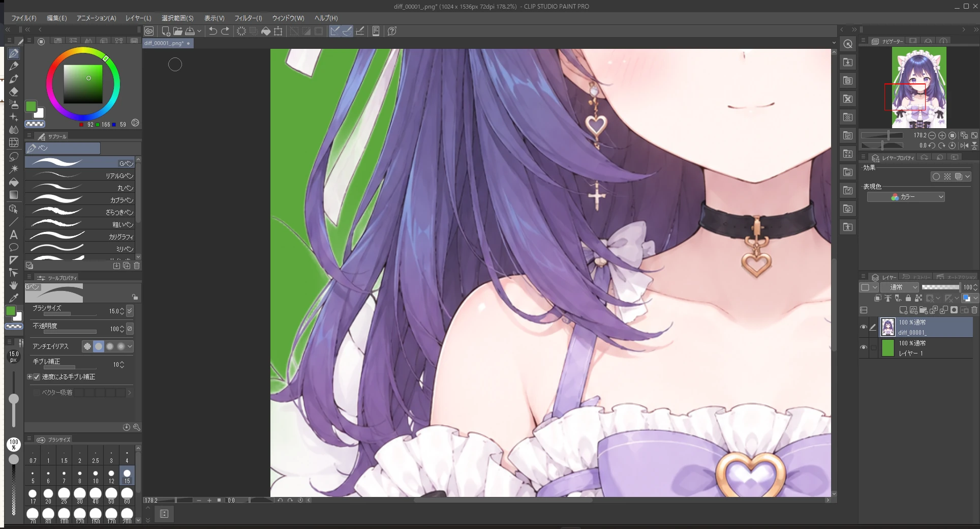Expand the 速度による手ブレ補正 plus expander
The height and width of the screenshot is (529, 980).
coord(29,377)
